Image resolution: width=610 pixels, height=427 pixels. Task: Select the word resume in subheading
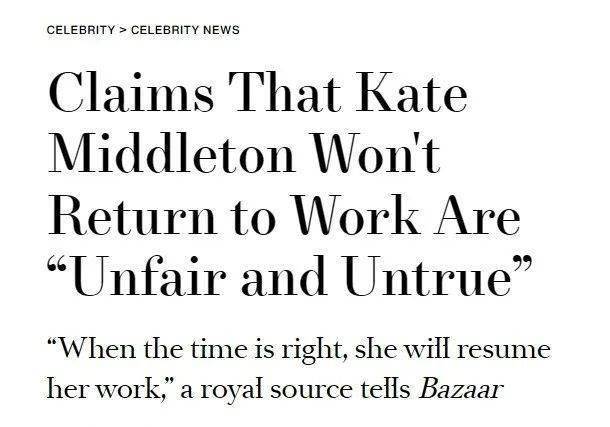pyautogui.click(x=503, y=351)
